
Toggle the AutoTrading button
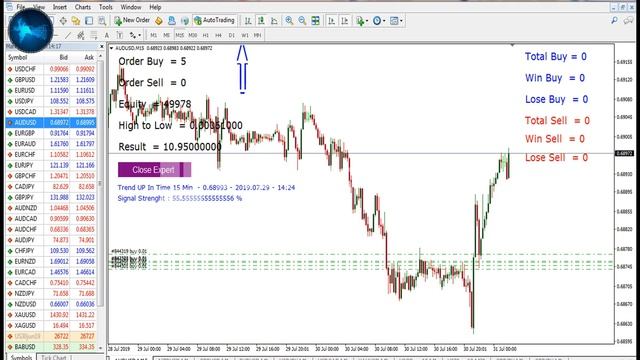click(215, 20)
